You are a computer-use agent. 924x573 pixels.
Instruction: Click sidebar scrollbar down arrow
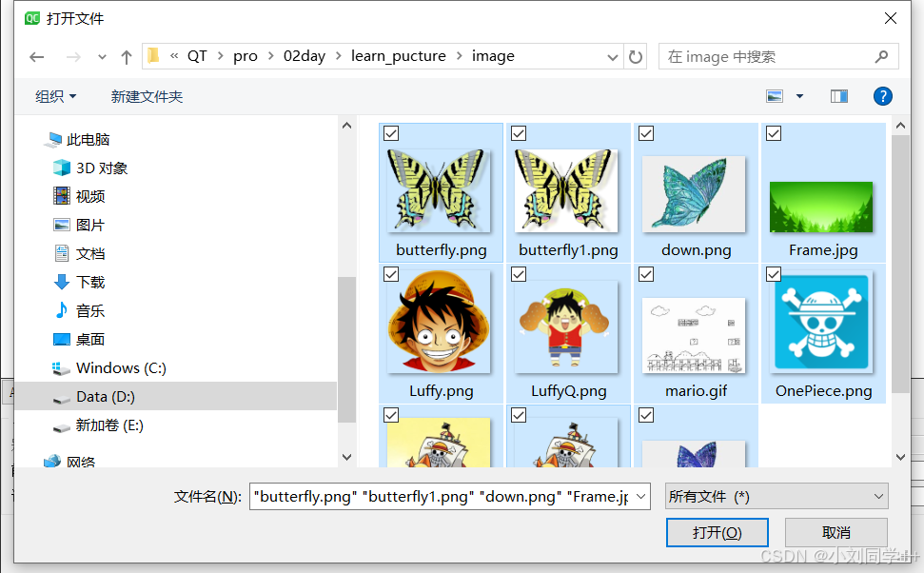[346, 457]
